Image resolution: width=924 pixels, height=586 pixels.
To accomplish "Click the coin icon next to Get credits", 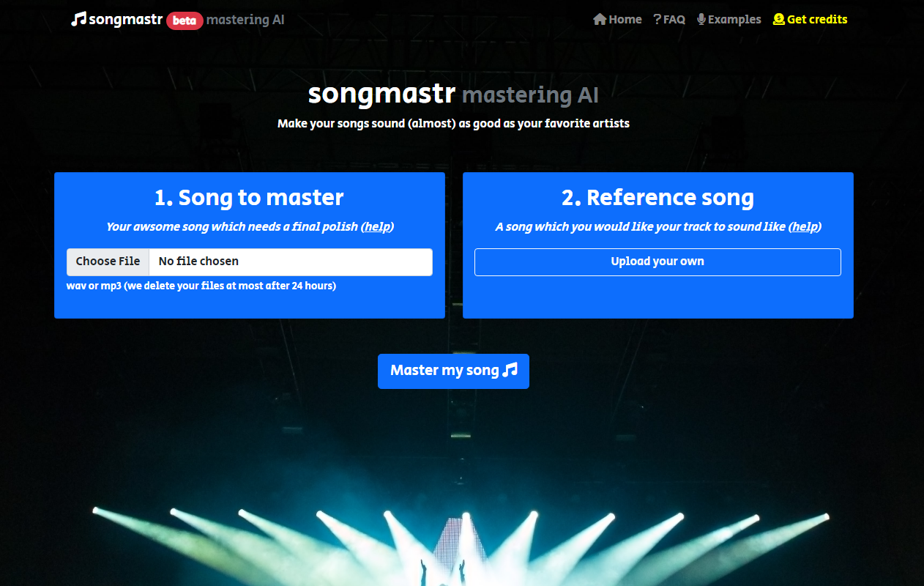I will pyautogui.click(x=778, y=19).
